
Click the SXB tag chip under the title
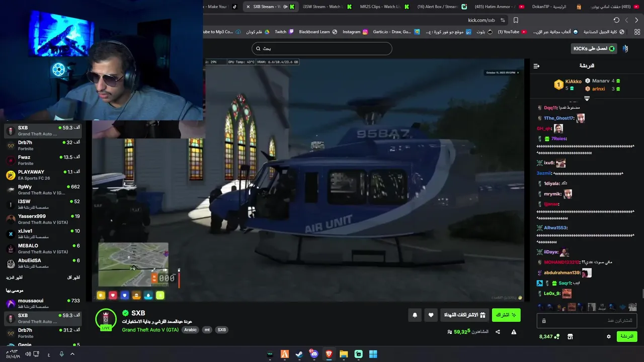(x=221, y=330)
